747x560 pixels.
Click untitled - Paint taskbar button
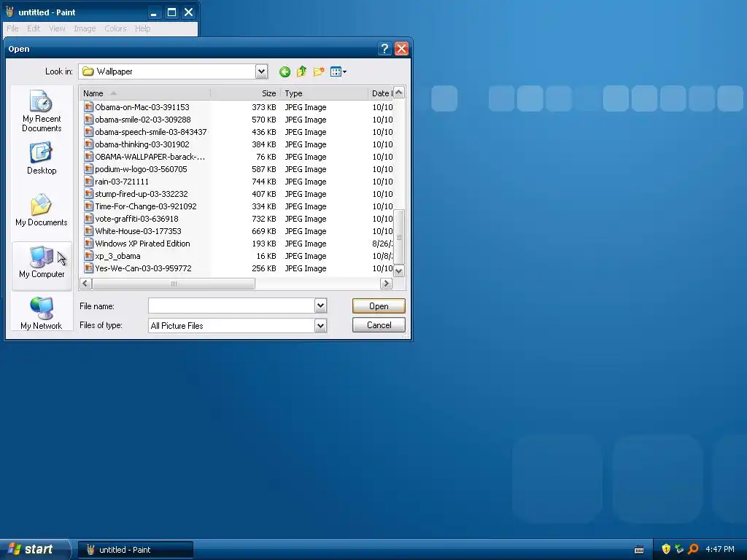[135, 550]
